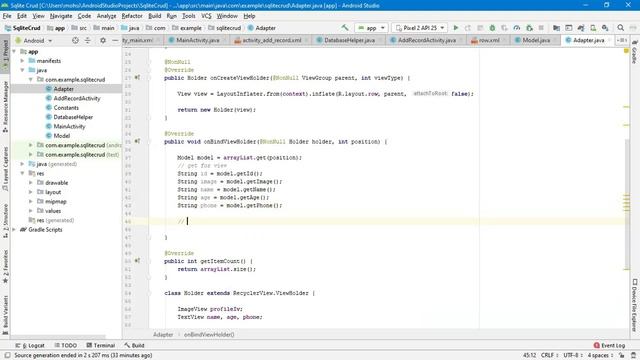Toggle the Structure tool window
640x360 pixels.
(x=5, y=221)
